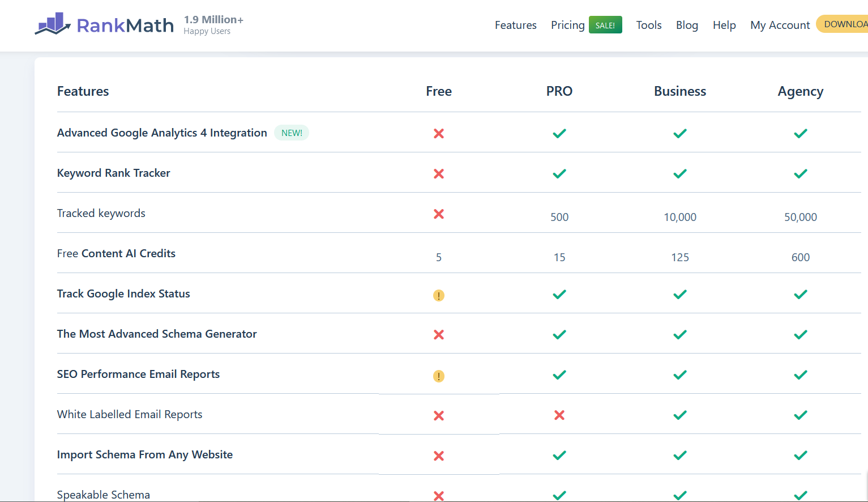This screenshot has width=868, height=502.
Task: Click the 15 AI credits value under PRO
Action: coord(559,257)
